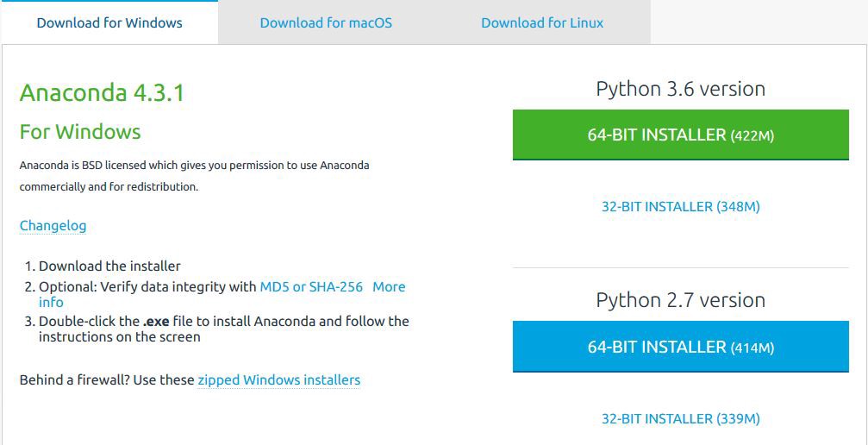
Task: Open the Download for macOS tab
Action: (326, 22)
